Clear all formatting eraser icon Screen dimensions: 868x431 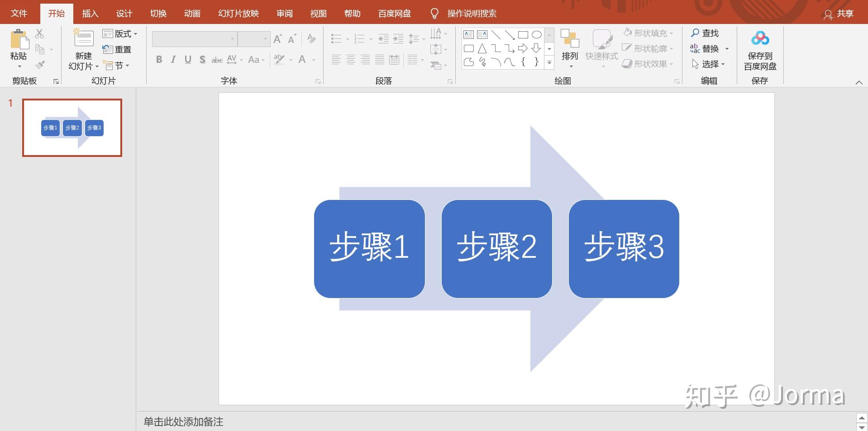[311, 39]
